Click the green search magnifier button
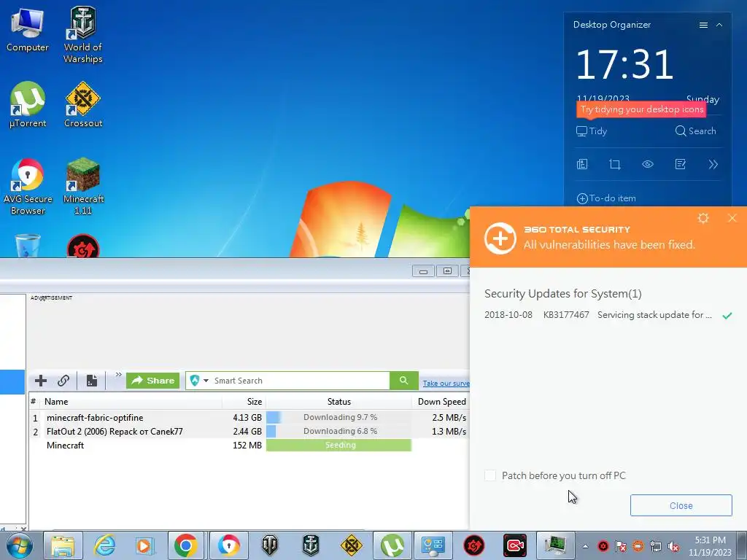Screen dimensions: 747x560 click(404, 381)
